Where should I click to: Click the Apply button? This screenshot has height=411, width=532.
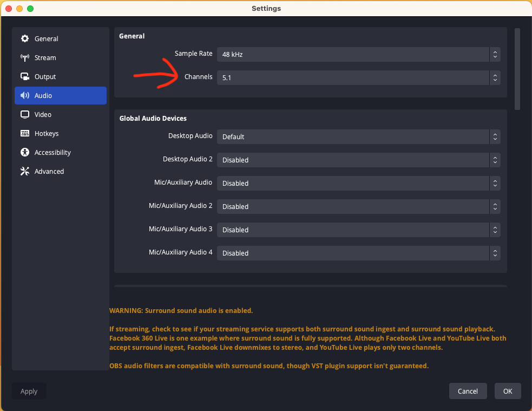tap(29, 391)
